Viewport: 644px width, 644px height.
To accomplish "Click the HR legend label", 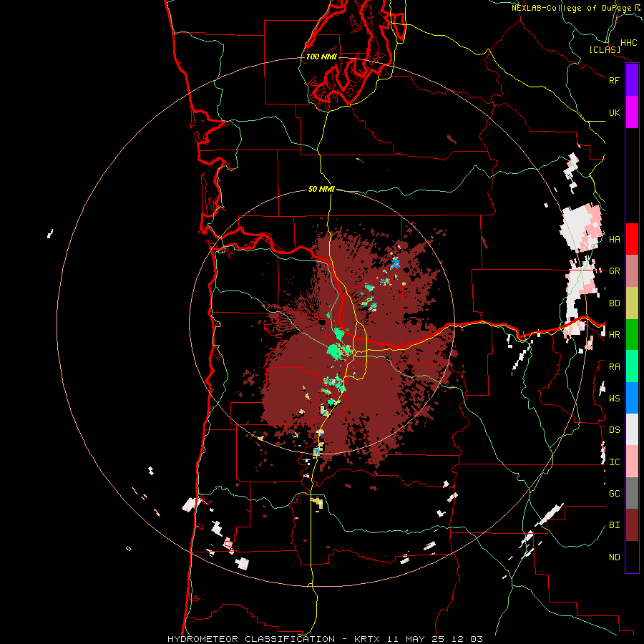I will tap(614, 335).
